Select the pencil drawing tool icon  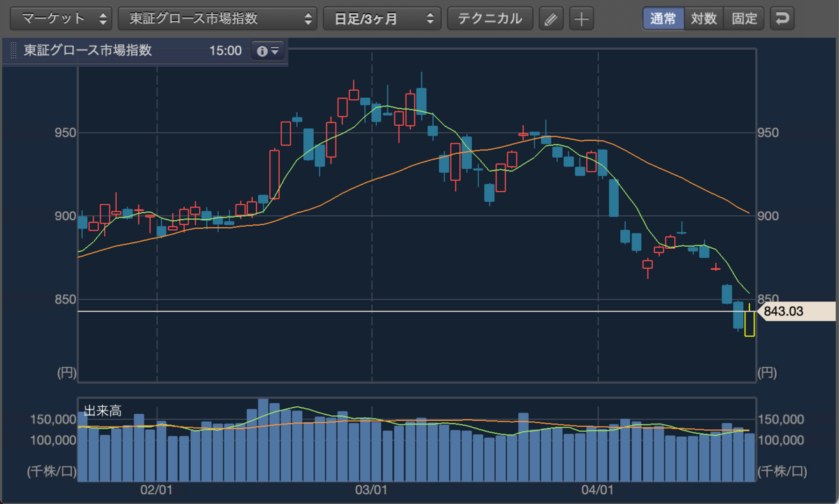[551, 19]
